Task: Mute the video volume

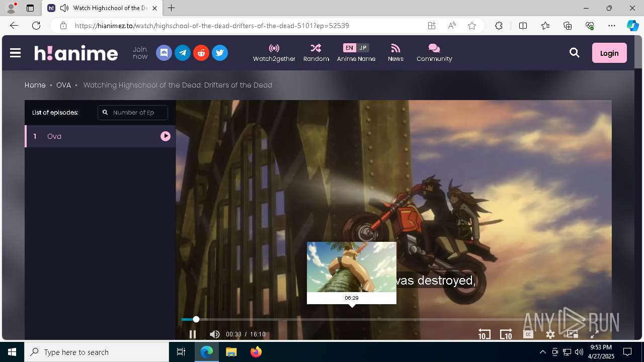Action: (214, 334)
